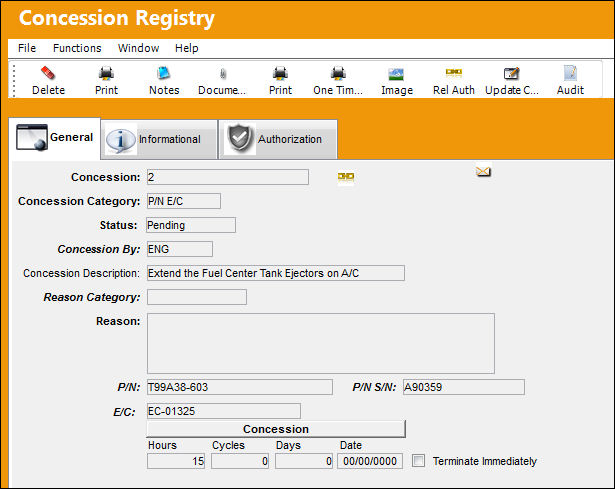Viewport: 615px width, 489px height.
Task: Click the Concession By field
Action: pos(180,249)
